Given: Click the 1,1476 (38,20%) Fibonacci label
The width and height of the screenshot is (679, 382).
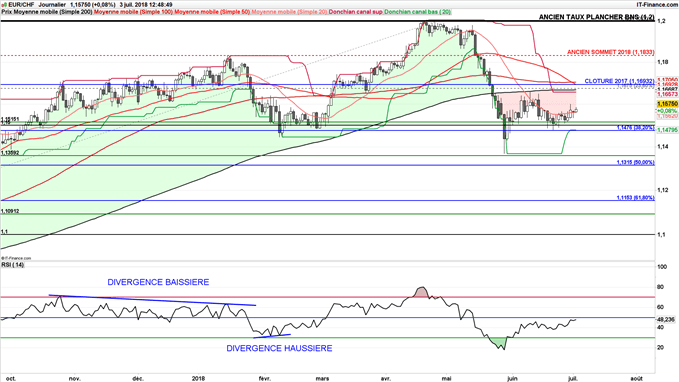Looking at the screenshot, I should (x=635, y=128).
